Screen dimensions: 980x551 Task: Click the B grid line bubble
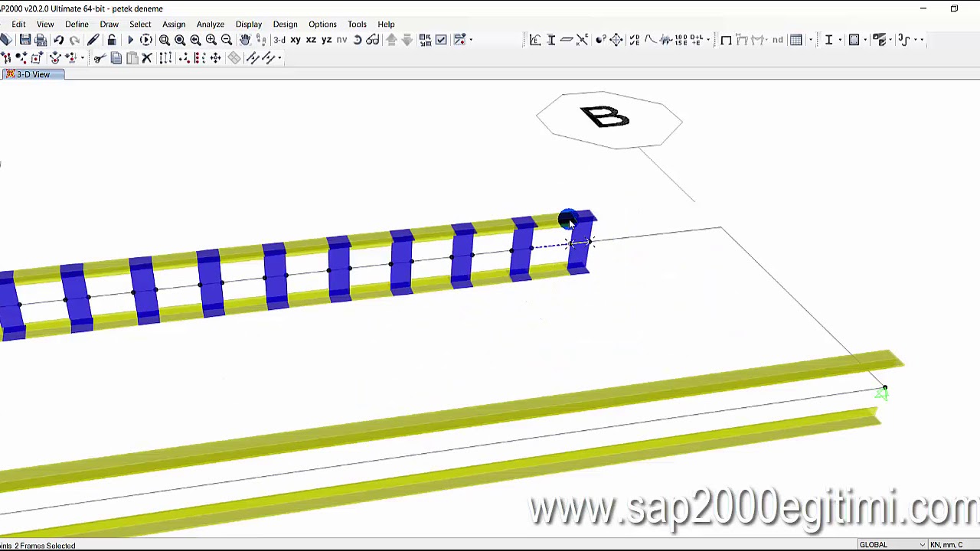(609, 119)
